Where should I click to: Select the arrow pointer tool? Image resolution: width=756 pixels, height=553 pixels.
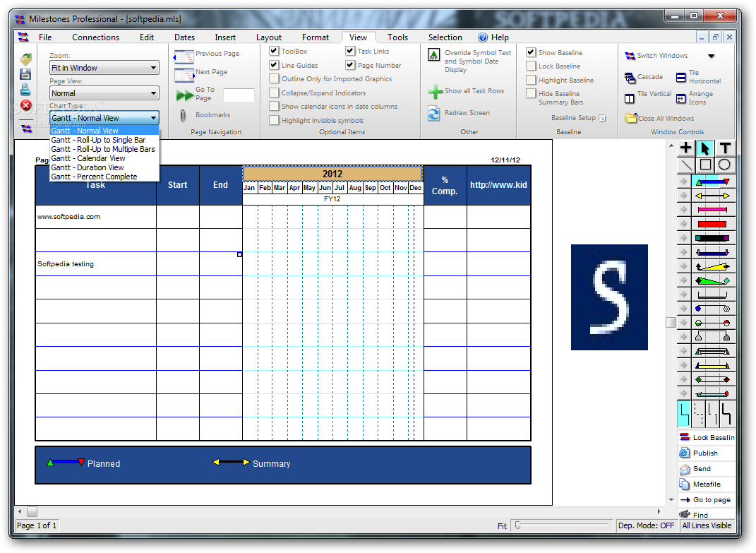click(x=705, y=148)
